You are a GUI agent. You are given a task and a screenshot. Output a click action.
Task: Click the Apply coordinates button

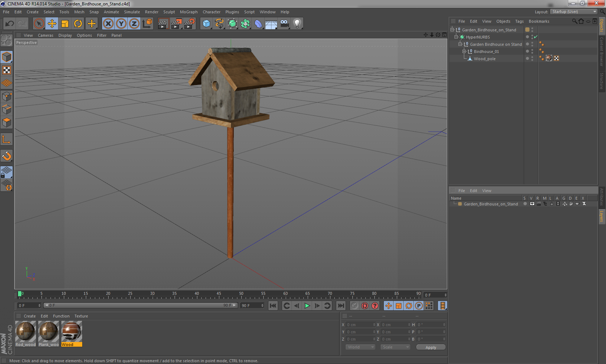[431, 347]
